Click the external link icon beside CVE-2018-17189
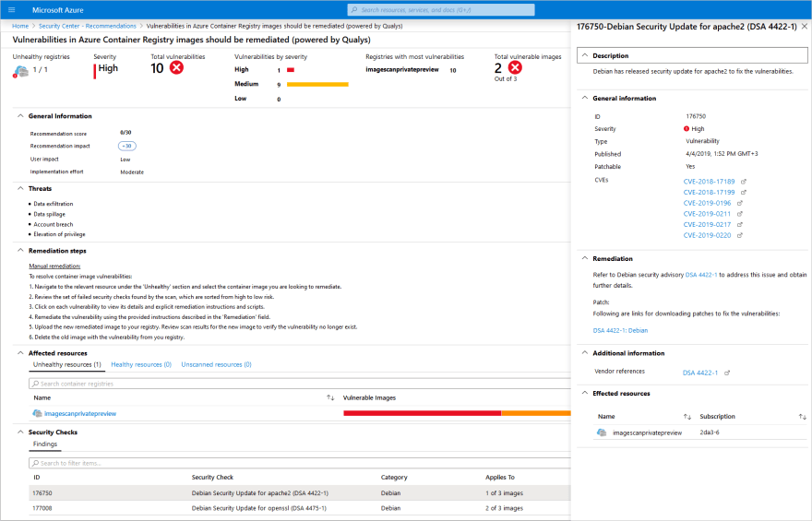Image resolution: width=812 pixels, height=521 pixels. point(743,182)
